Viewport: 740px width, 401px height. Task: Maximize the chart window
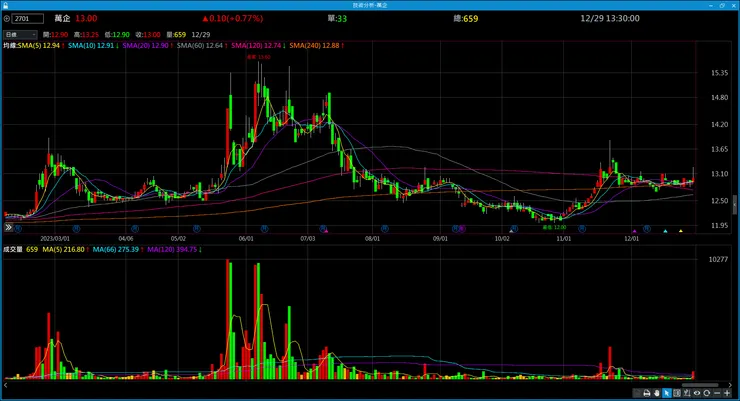point(722,5)
